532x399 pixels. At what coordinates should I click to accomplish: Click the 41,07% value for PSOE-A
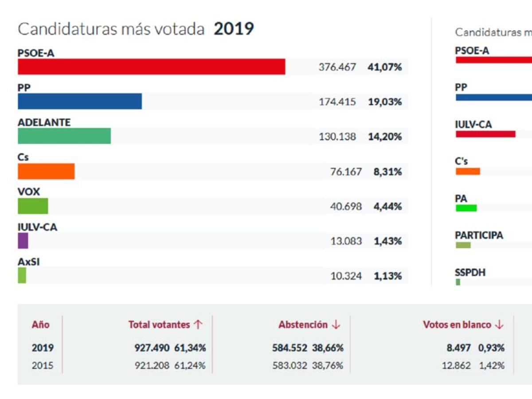click(385, 67)
